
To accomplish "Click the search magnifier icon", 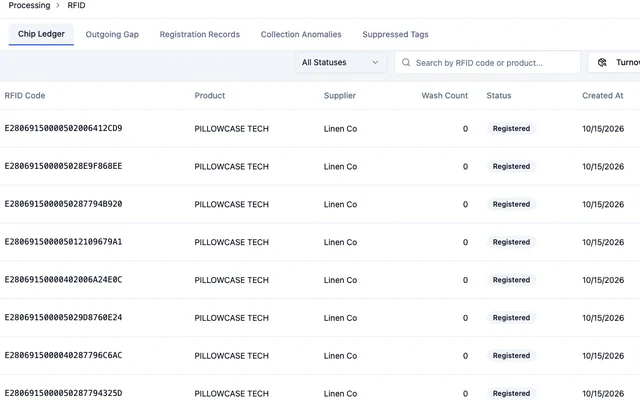I will point(406,62).
